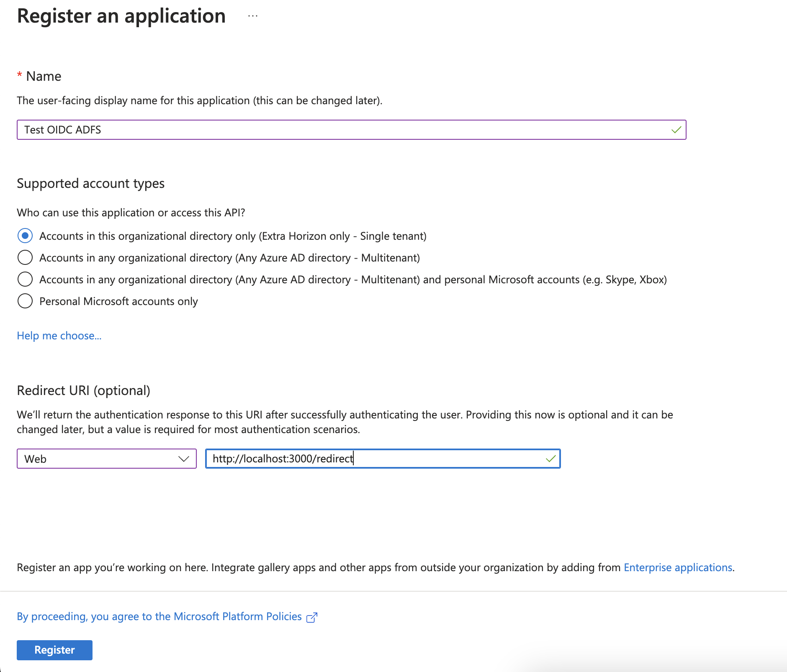The image size is (787, 672).
Task: Click the chevron arrow on the Web dropdown
Action: [x=183, y=459]
